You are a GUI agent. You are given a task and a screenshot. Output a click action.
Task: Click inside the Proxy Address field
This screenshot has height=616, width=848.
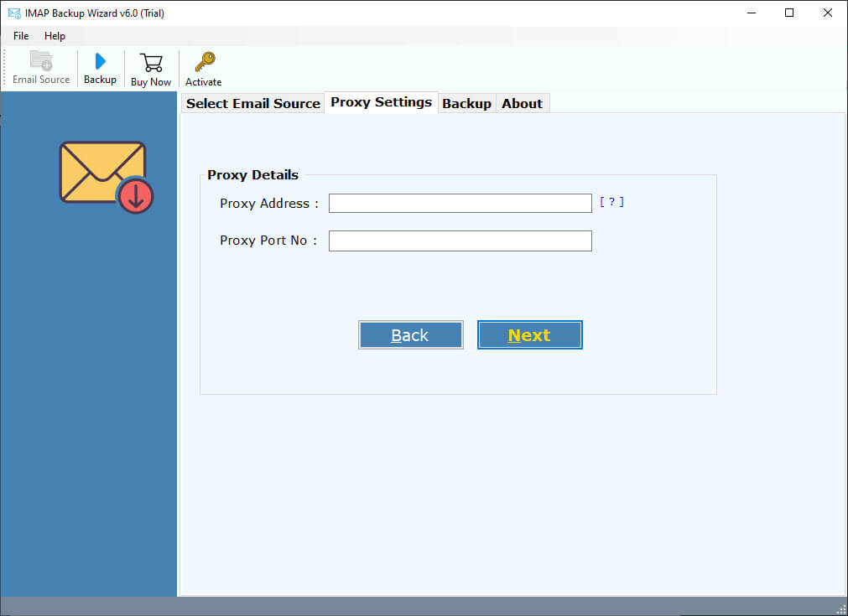(x=460, y=202)
